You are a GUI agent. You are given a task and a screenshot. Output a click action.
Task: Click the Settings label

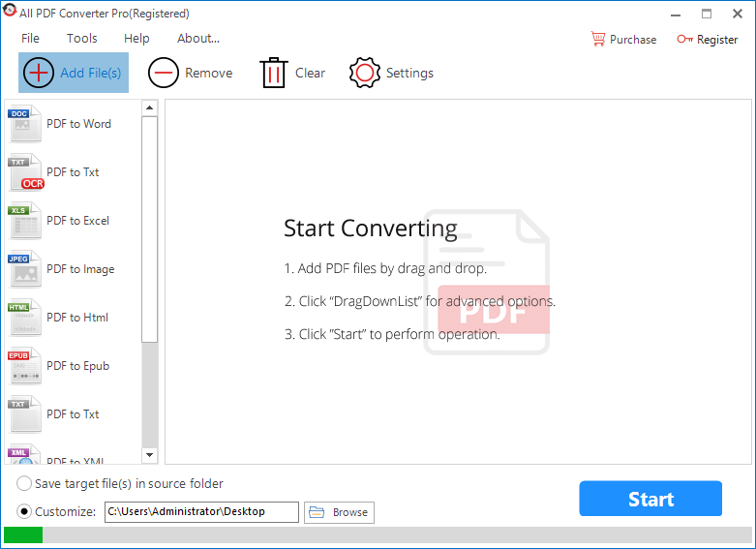tap(409, 74)
